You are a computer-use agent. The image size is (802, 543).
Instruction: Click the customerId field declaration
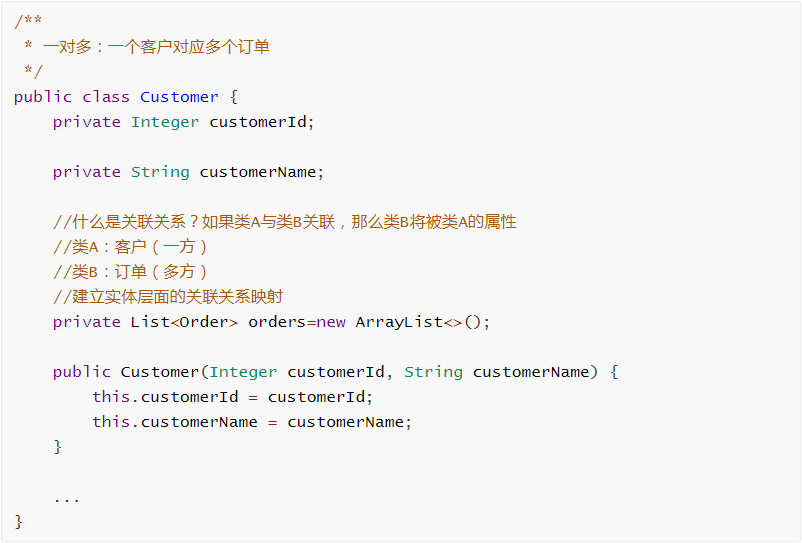[x=261, y=122]
